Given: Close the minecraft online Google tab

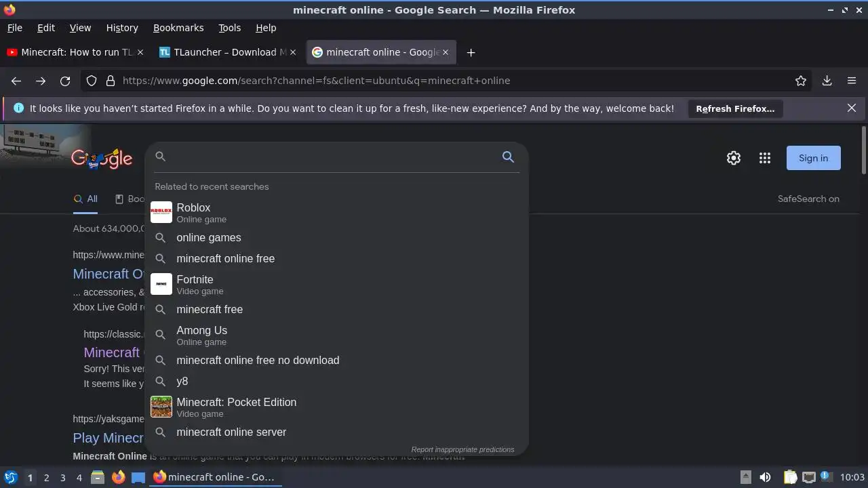Looking at the screenshot, I should pos(446,52).
